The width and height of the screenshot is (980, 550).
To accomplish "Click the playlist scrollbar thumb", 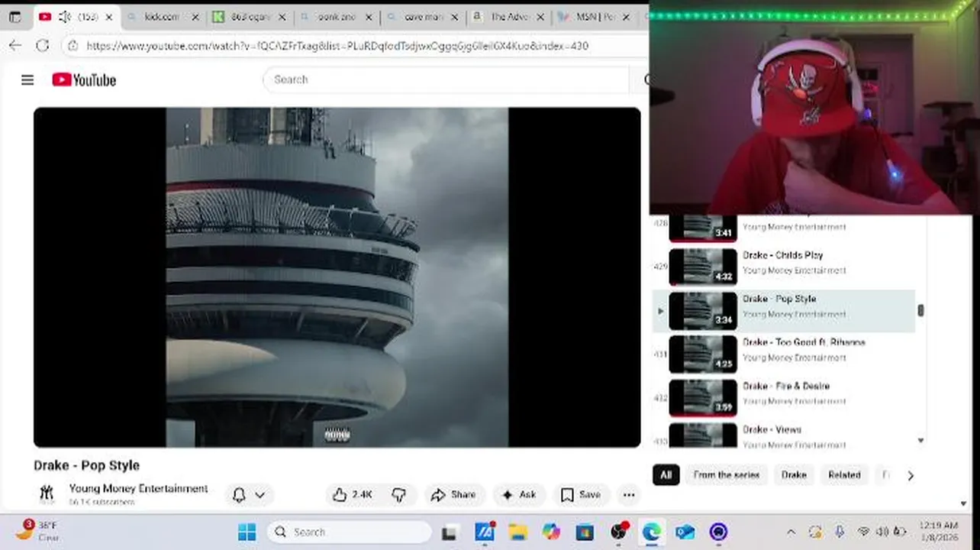I will 920,310.
